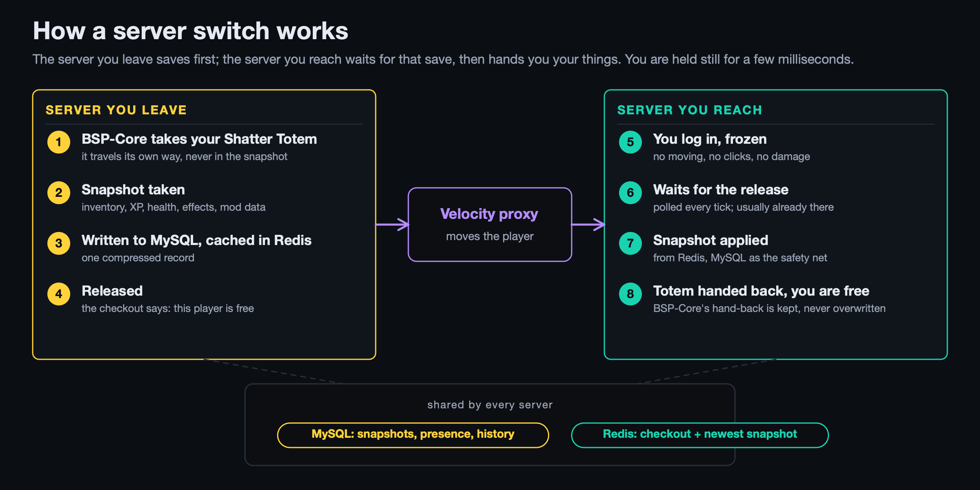Click the 'Released' step heading
Image resolution: width=980 pixels, height=490 pixels.
[x=112, y=291]
